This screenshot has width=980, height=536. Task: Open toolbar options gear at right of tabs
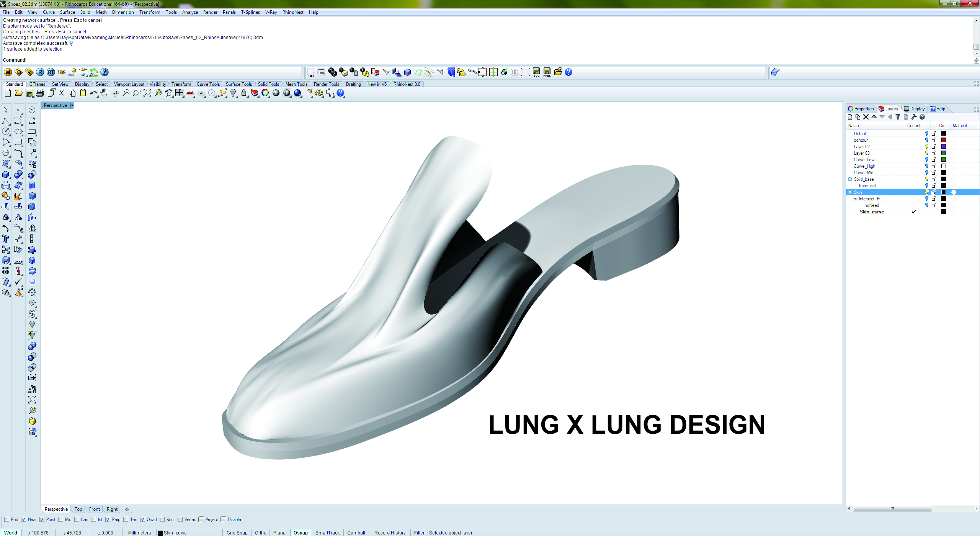tap(976, 84)
